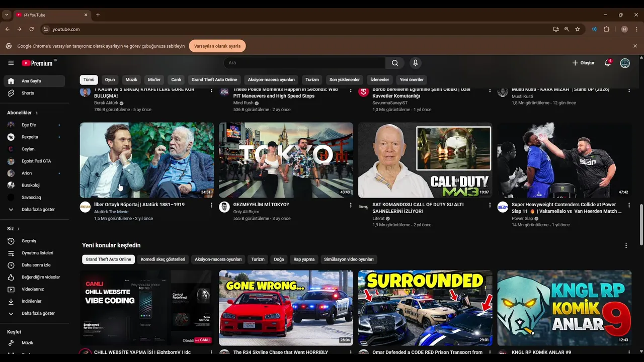Open options for GEZMEYELİM Mİ TOKYO video

pyautogui.click(x=351, y=205)
